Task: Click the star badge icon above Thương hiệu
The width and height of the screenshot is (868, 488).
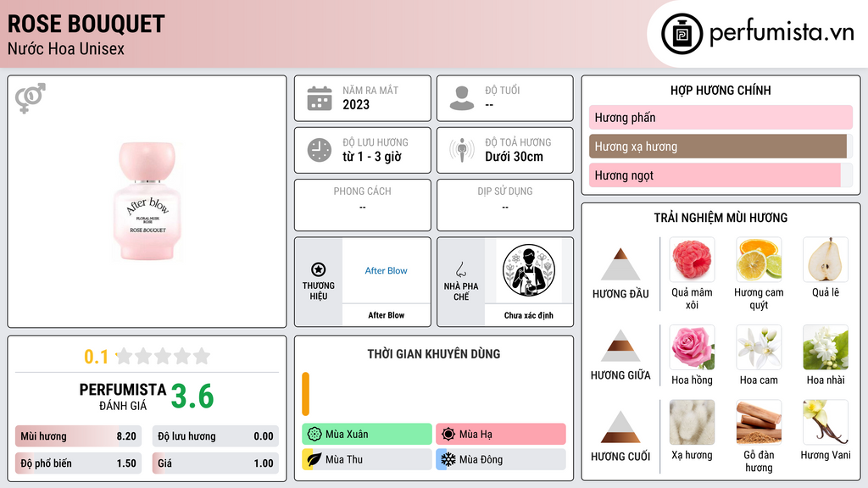Action: tap(319, 269)
